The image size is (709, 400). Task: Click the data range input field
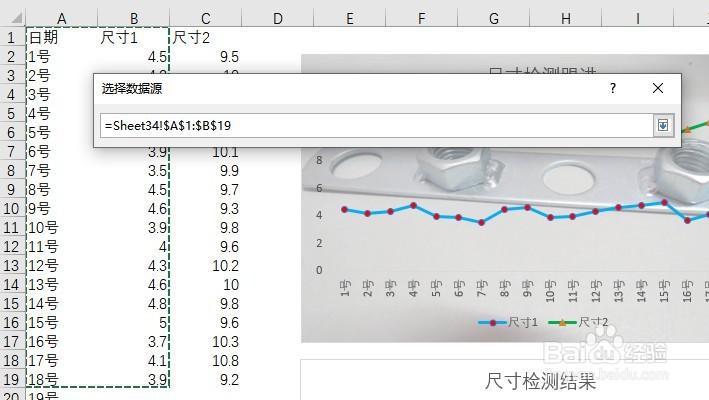(x=376, y=125)
